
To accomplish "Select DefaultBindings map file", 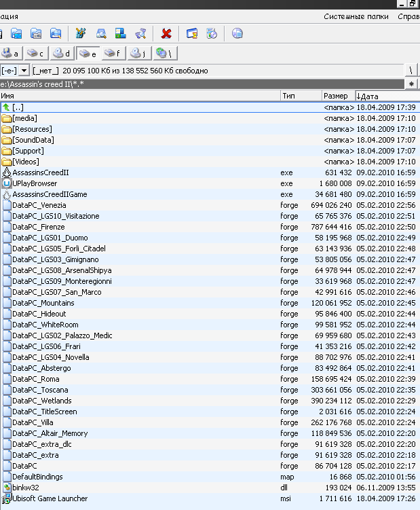I will [x=210, y=477].
